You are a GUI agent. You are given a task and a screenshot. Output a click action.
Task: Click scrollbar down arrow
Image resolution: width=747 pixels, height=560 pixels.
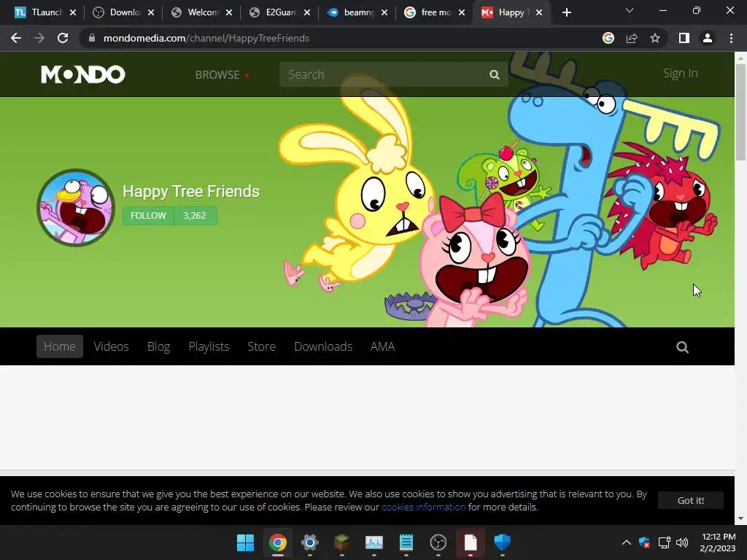pos(740,518)
